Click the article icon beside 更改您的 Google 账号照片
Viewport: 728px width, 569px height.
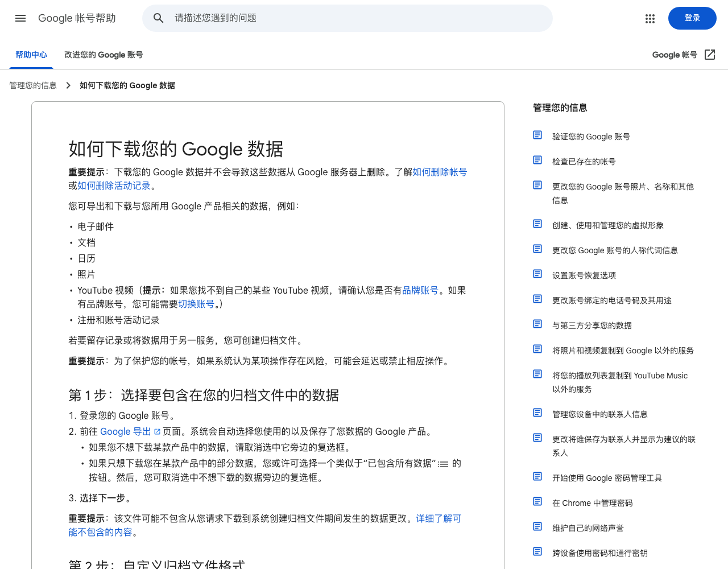537,185
